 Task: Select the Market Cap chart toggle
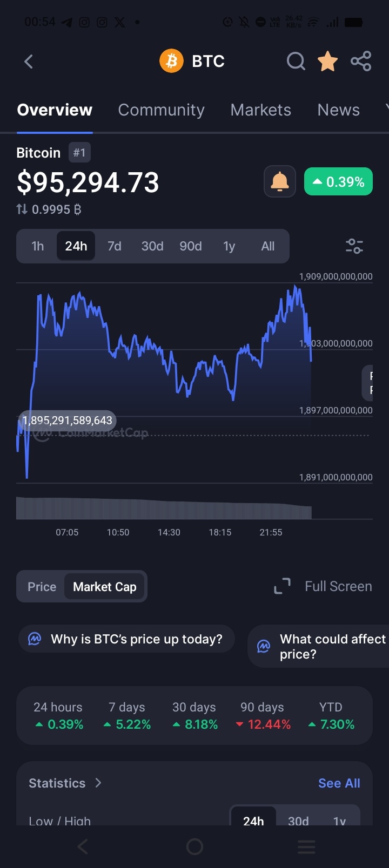point(105,587)
